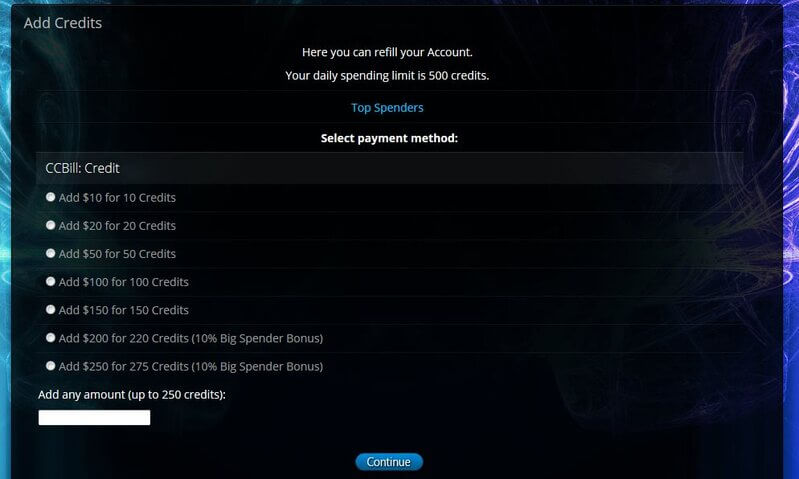Viewport: 799px width, 479px height.
Task: Click the 'Add $150 for 150 Credits' label text
Action: pyautogui.click(x=123, y=310)
